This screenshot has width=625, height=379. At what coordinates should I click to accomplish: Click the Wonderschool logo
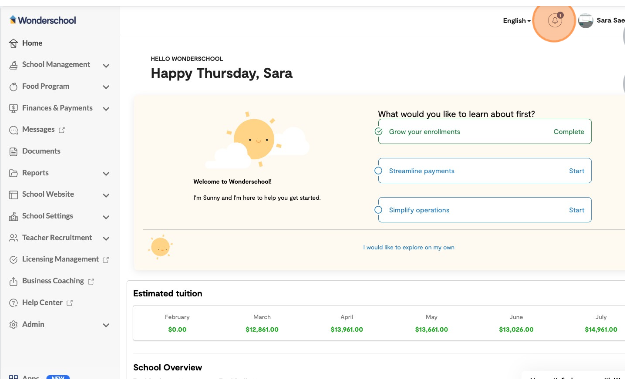coord(43,20)
